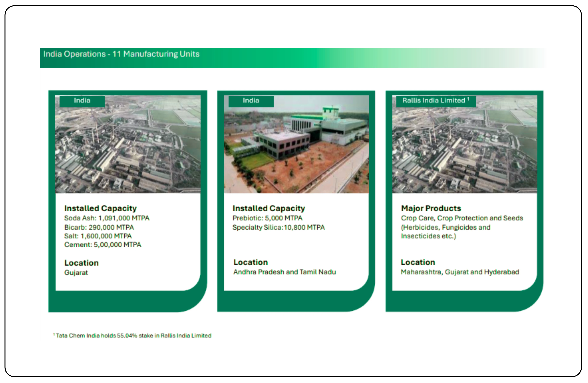Click Bicarb 290,000 MTPA text

[99, 227]
